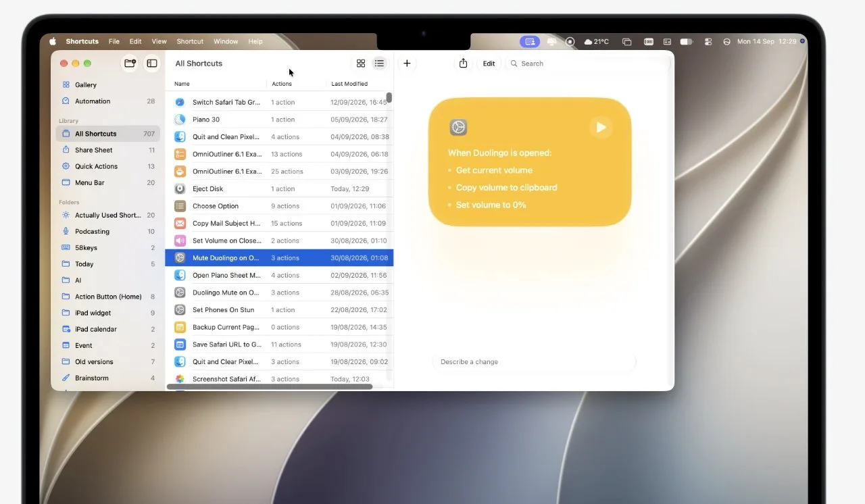
Task: Click the horizontal scrollbar under the list
Action: coord(270,386)
